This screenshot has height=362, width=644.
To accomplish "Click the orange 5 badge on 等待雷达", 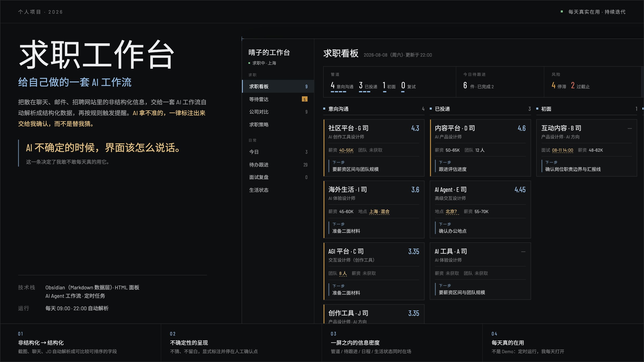I will point(305,99).
